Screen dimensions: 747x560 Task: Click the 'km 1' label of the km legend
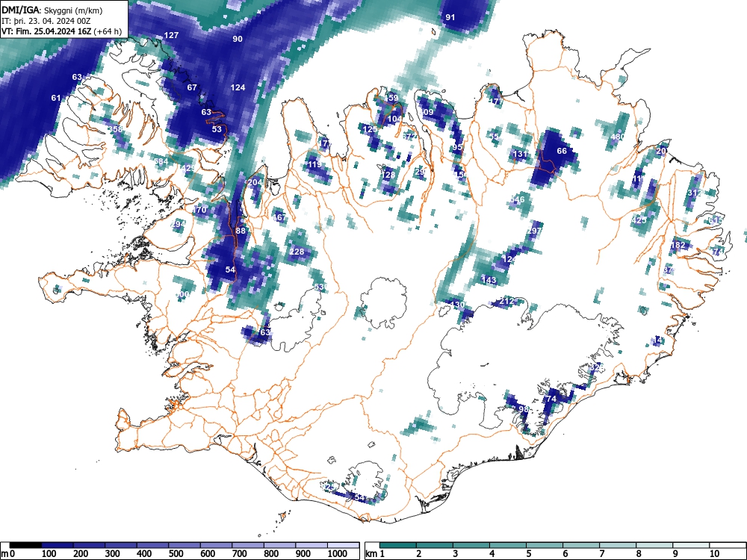375,554
